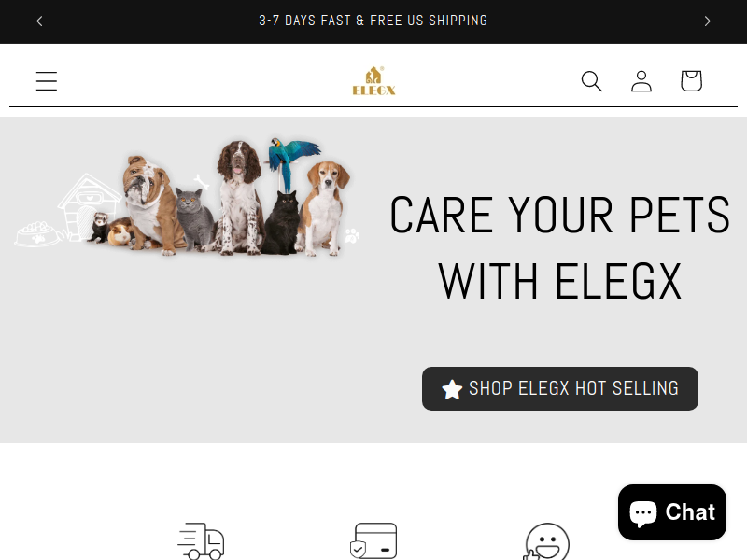The image size is (747, 560).
Task: Click the fast delivery truck icon
Action: click(x=201, y=541)
